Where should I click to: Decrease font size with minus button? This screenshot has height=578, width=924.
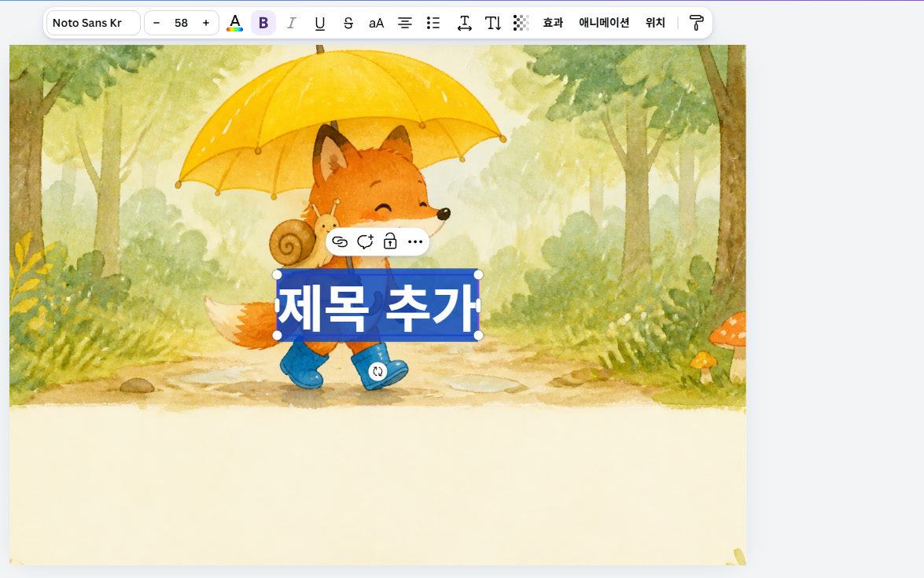coord(156,23)
